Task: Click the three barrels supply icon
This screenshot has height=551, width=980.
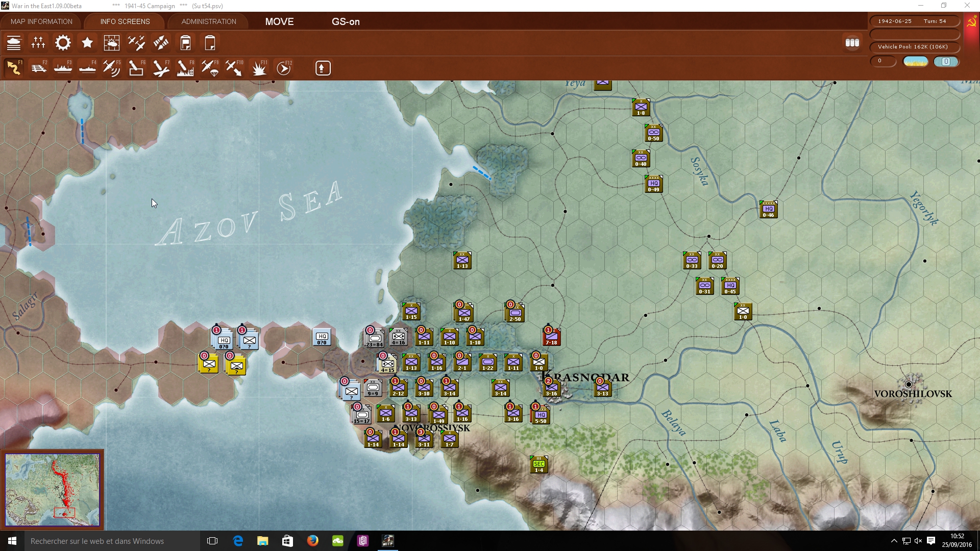Action: click(852, 43)
